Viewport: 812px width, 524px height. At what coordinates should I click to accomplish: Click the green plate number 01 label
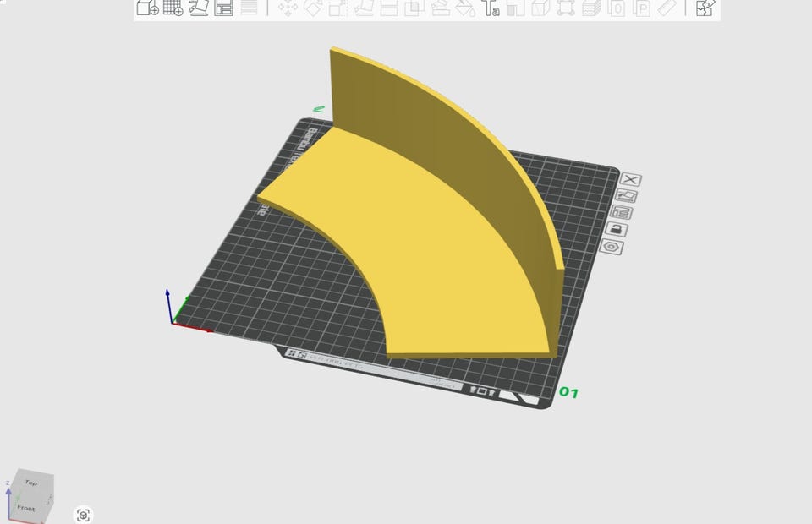(x=568, y=393)
